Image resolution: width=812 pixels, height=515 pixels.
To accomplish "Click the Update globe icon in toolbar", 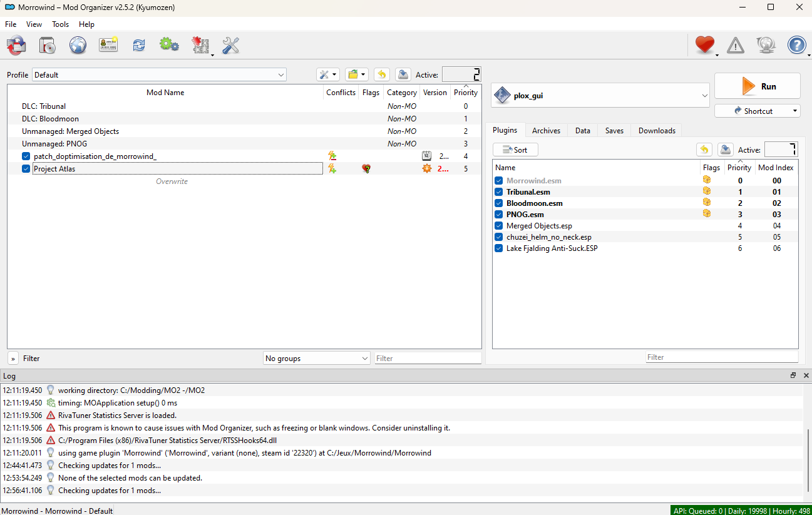I will (766, 45).
